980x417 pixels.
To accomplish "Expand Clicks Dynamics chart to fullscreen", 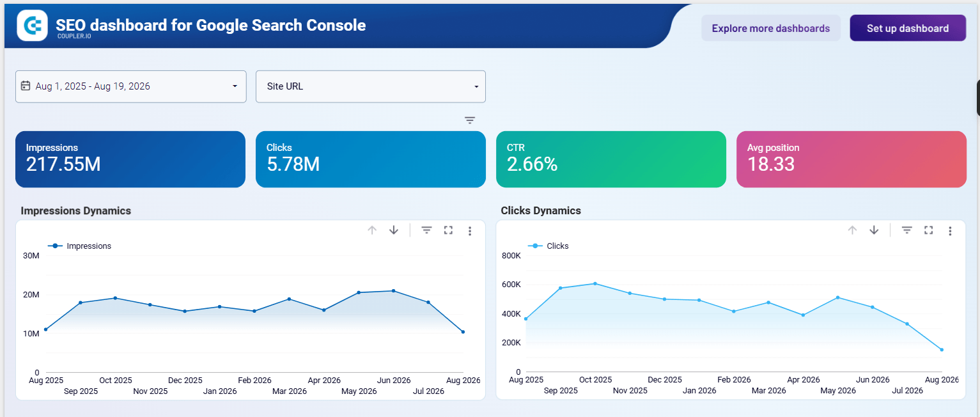I will pyautogui.click(x=928, y=230).
